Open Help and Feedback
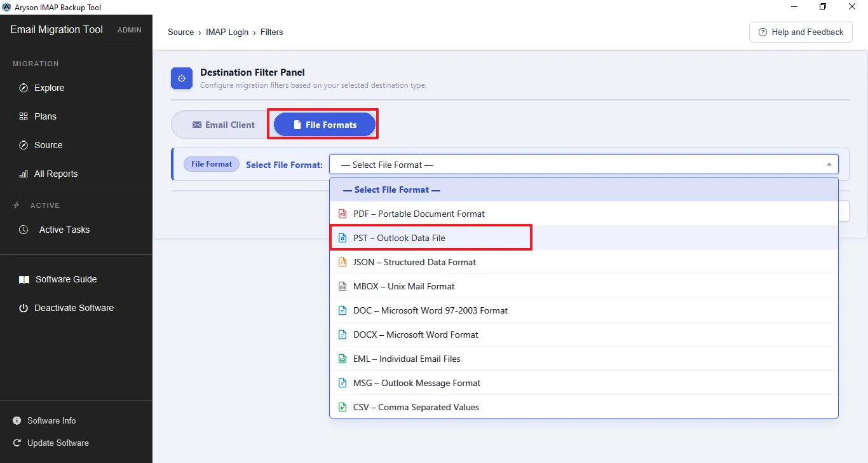 pyautogui.click(x=801, y=32)
